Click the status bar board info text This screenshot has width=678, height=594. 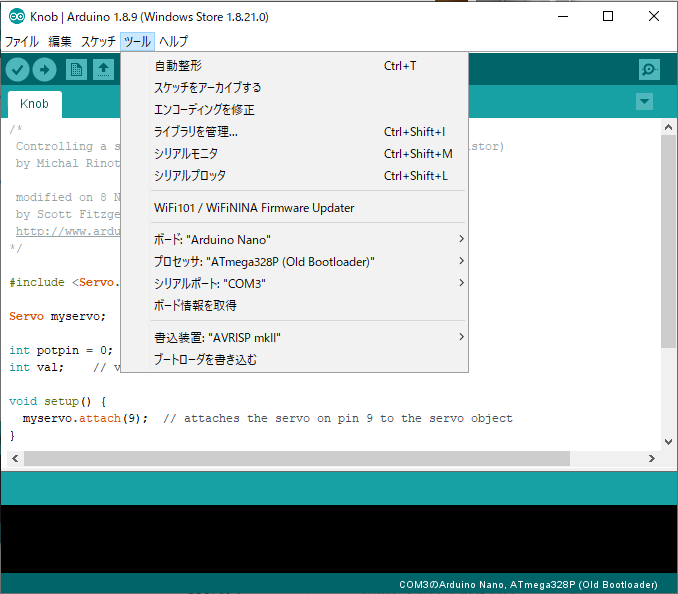[x=528, y=584]
